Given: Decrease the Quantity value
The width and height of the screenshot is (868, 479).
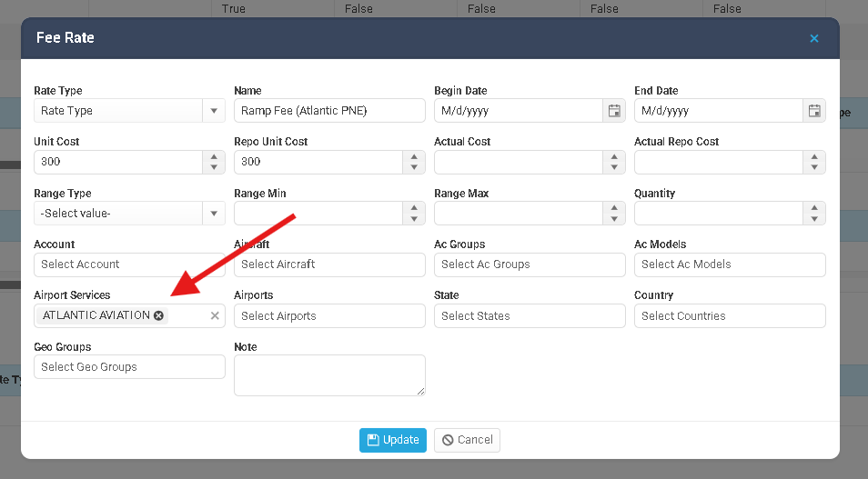Looking at the screenshot, I should [x=814, y=219].
